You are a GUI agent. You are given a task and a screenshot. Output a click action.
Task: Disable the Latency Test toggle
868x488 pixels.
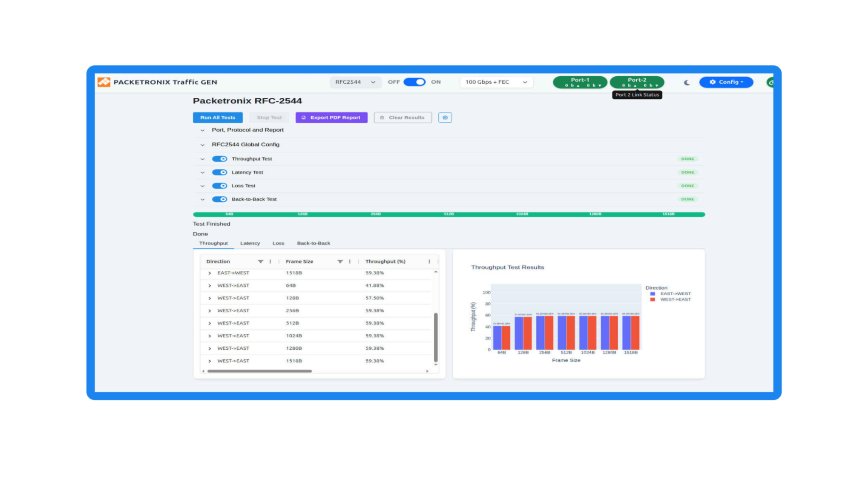(219, 172)
